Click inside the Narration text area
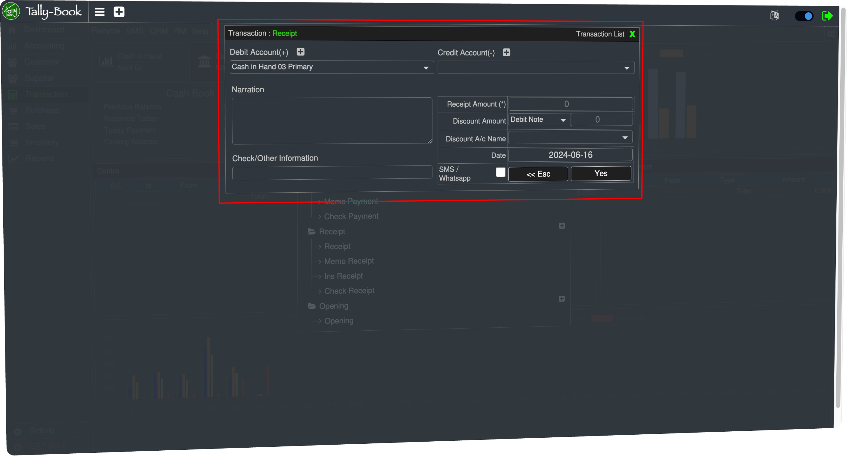Viewport: 868px width, 460px height. point(332,121)
